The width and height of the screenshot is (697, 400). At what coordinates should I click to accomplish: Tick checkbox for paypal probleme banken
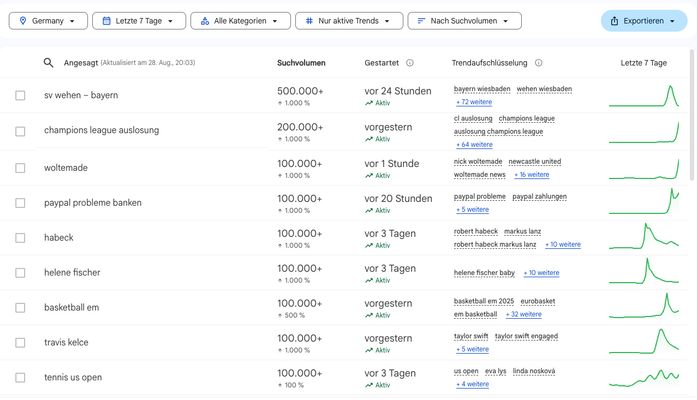pos(20,203)
